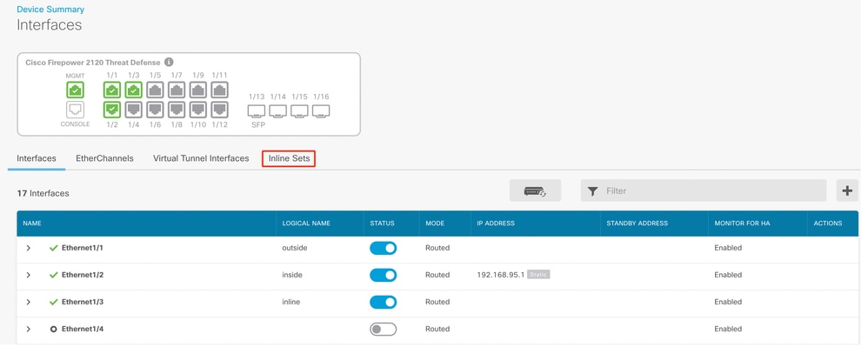Click the 'Ethernet1/1' name text

(83, 248)
